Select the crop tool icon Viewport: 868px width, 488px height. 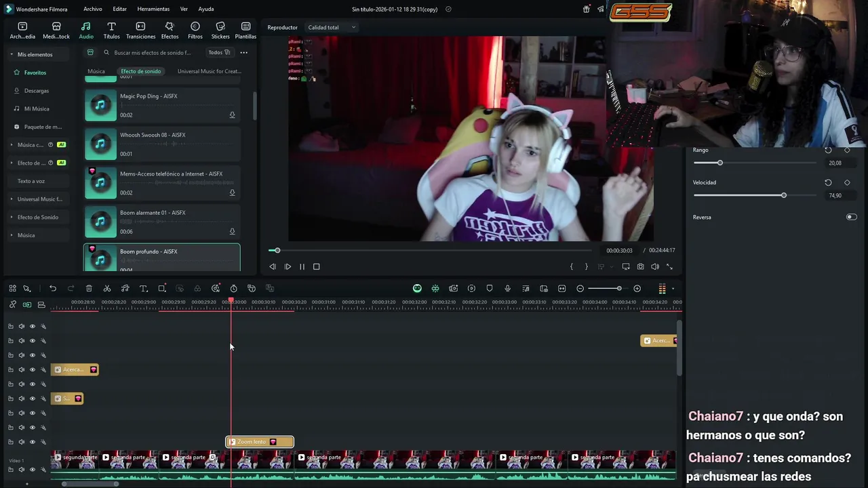click(162, 289)
